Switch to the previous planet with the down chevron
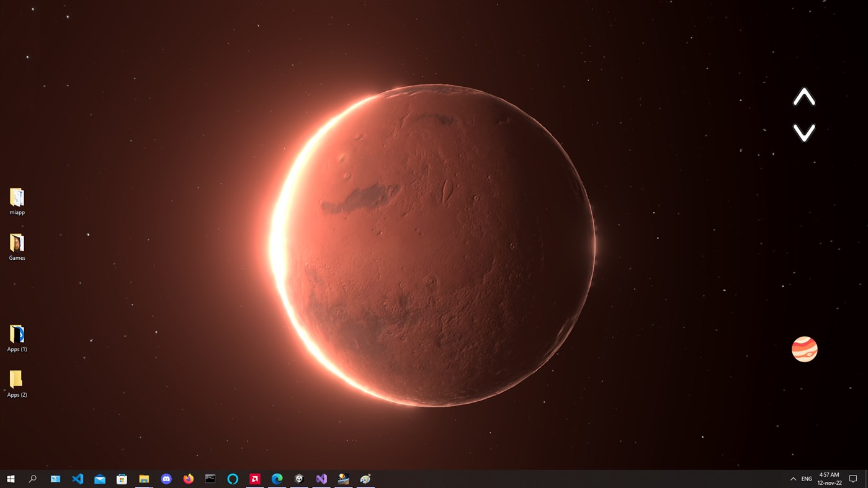The image size is (868, 488). point(803,133)
